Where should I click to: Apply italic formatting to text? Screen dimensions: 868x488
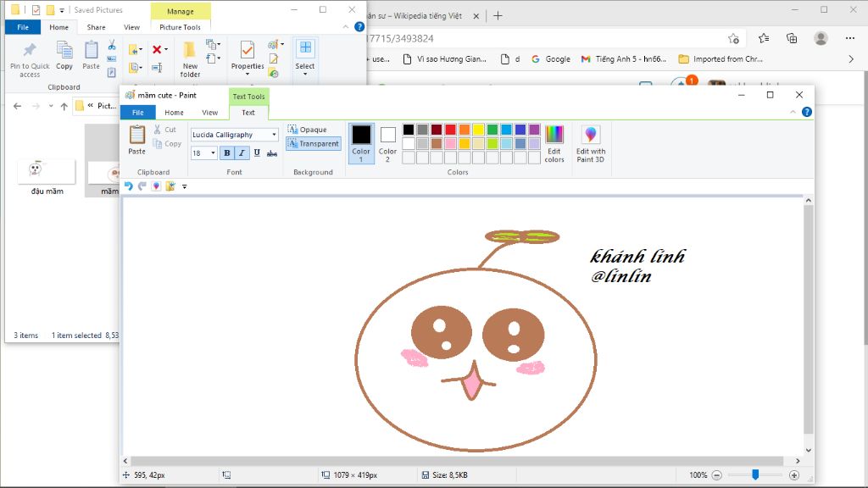pyautogui.click(x=242, y=152)
